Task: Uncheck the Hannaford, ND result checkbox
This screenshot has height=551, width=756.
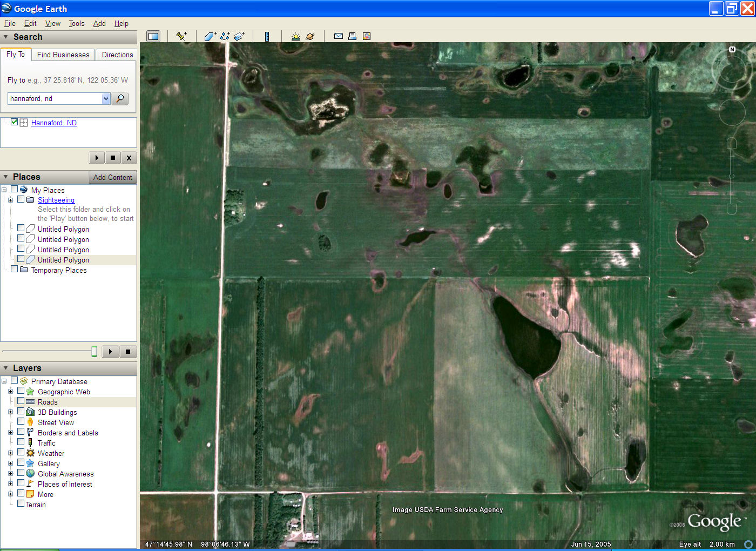Action: click(15, 122)
